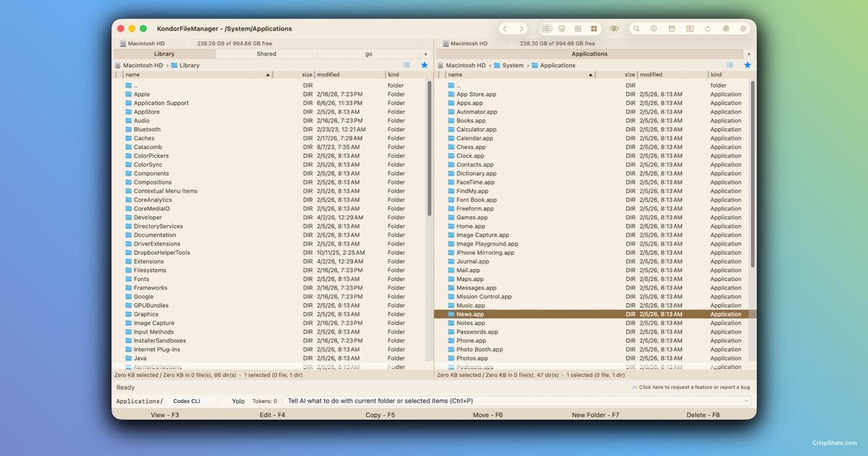Open right panel Macintosh HD drive selector

(x=477, y=43)
